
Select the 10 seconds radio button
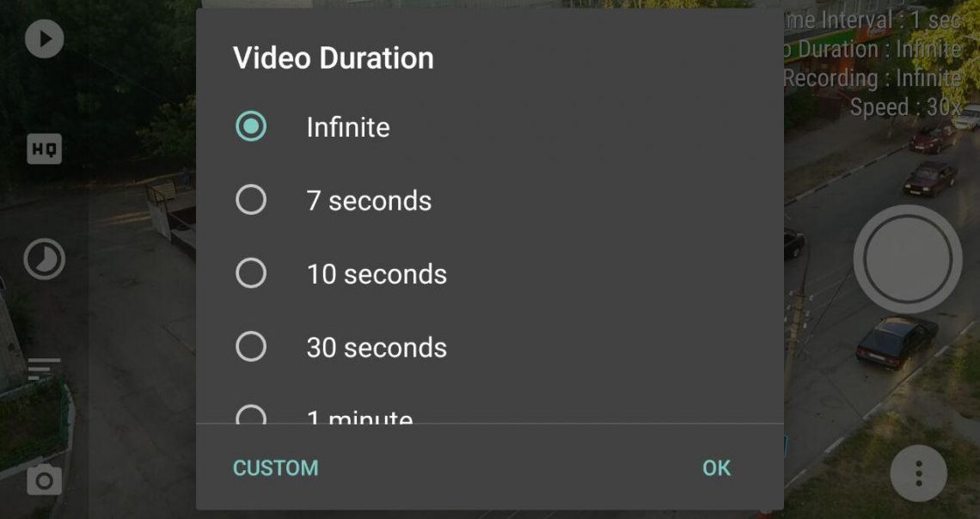click(x=251, y=273)
